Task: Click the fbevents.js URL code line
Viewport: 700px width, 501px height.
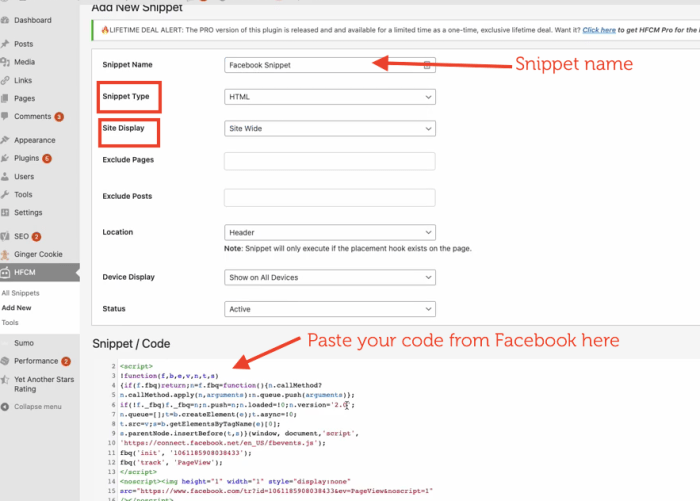Action: 222,443
